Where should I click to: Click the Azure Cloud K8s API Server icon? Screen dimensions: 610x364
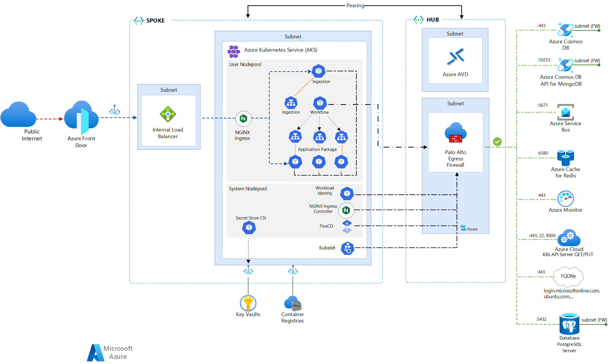pos(569,238)
